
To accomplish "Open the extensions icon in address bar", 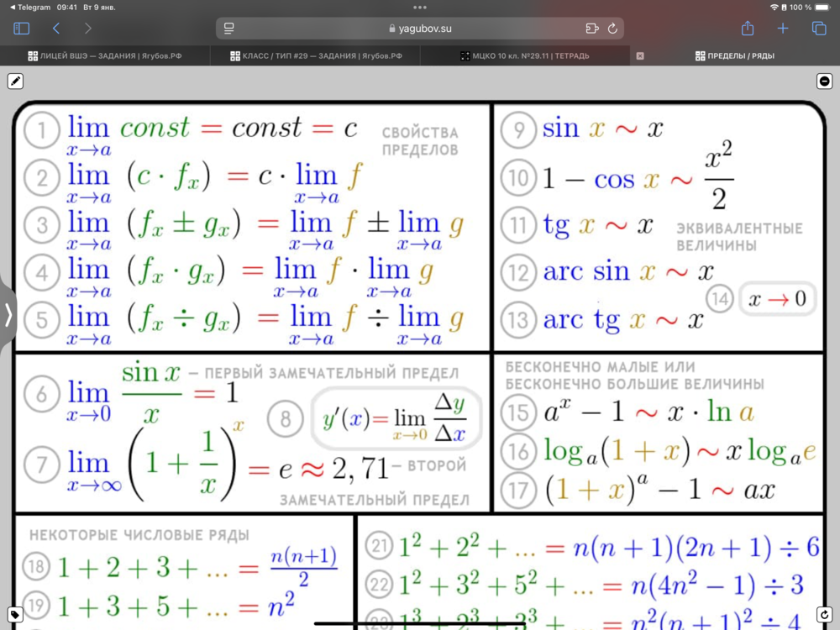I will coord(592,29).
